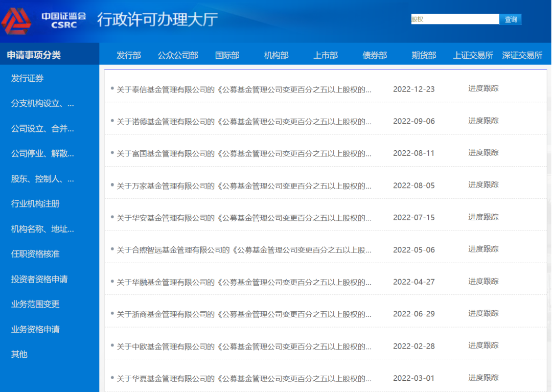This screenshot has width=552, height=392.
Task: Click the 行政许可办理大厅 page title
Action: pos(157,19)
